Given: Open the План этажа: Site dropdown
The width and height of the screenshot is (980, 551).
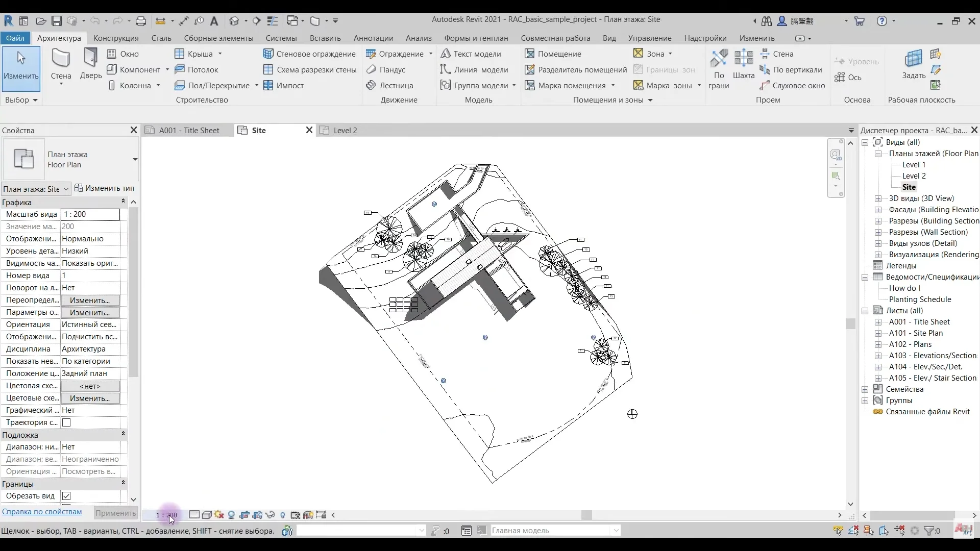Looking at the screenshot, I should (36, 189).
